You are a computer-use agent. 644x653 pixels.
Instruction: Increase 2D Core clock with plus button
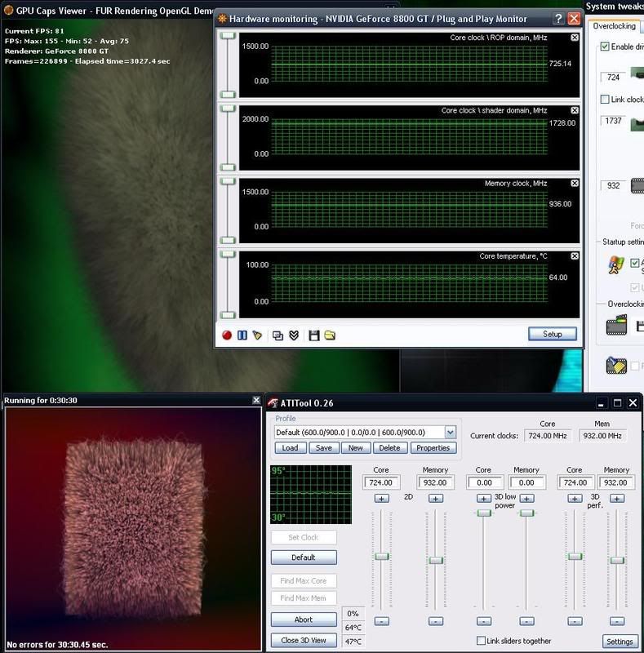pyautogui.click(x=381, y=498)
